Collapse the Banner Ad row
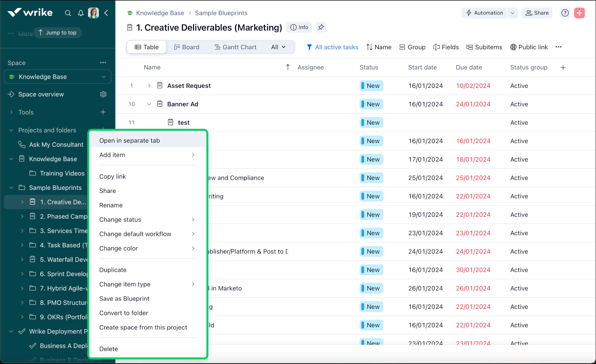Viewport: 596px width, 364px height. [x=149, y=104]
